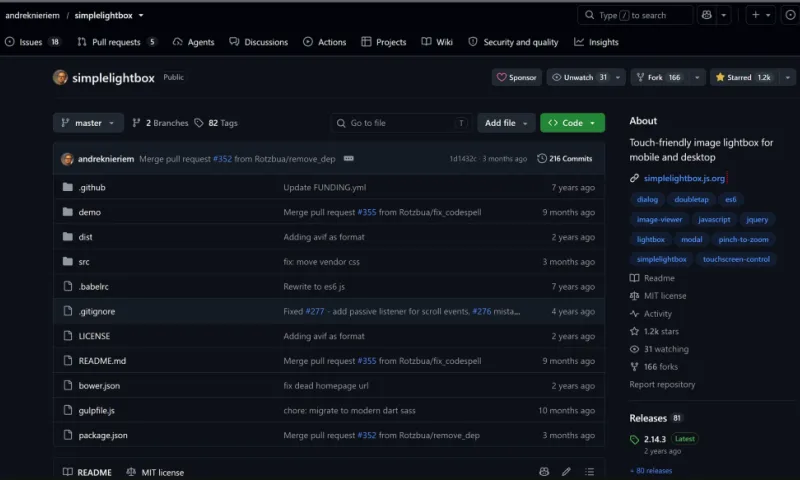
Task: Open the dist folder
Action: (x=85, y=237)
